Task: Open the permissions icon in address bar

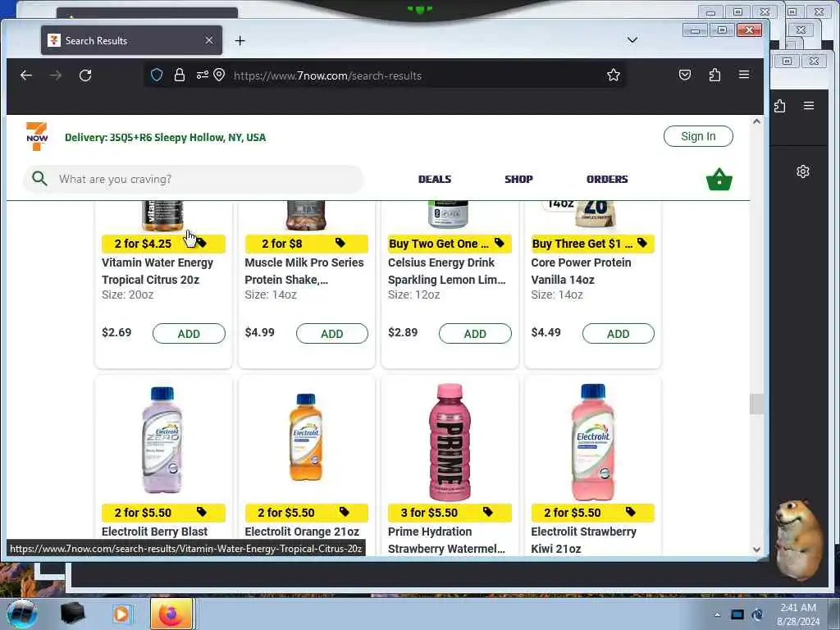Action: click(202, 75)
